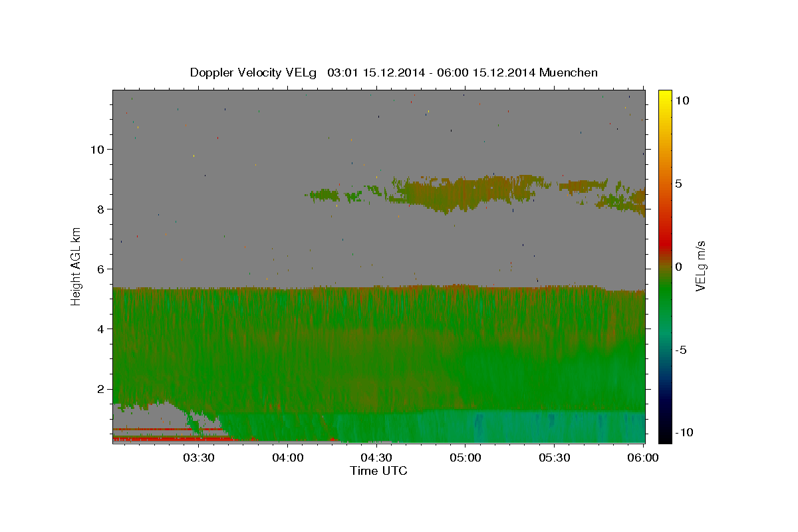Click the height axis label 4
Viewport: 798px width, 532px height.
101,329
